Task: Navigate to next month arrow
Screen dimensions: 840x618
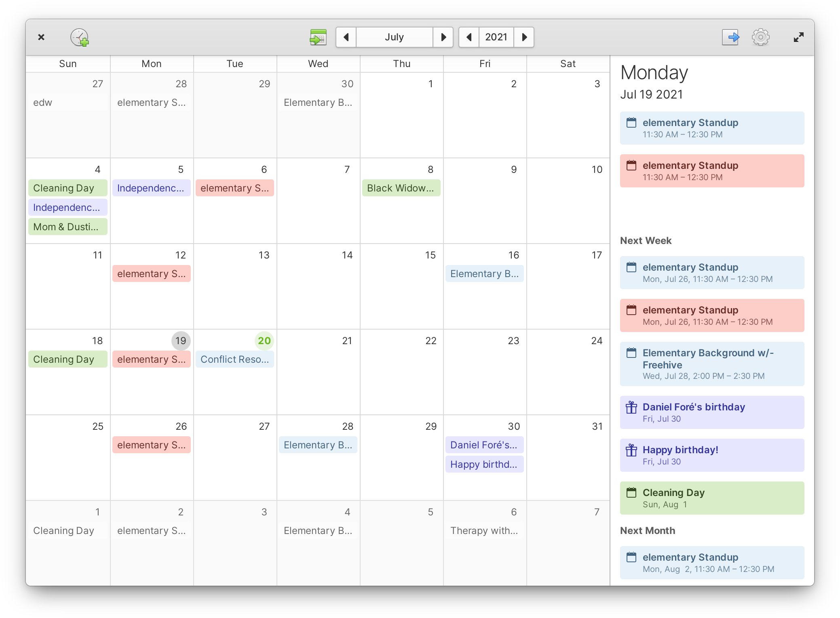Action: [x=443, y=36]
